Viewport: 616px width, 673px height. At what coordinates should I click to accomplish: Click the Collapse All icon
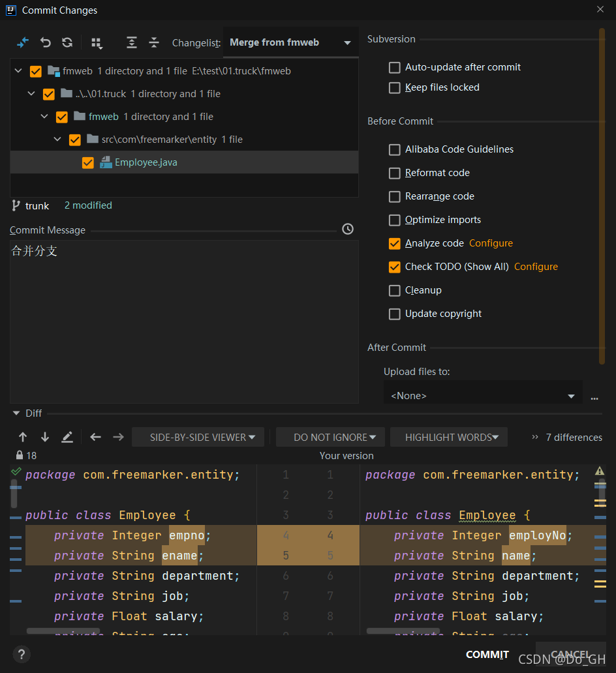tap(154, 42)
